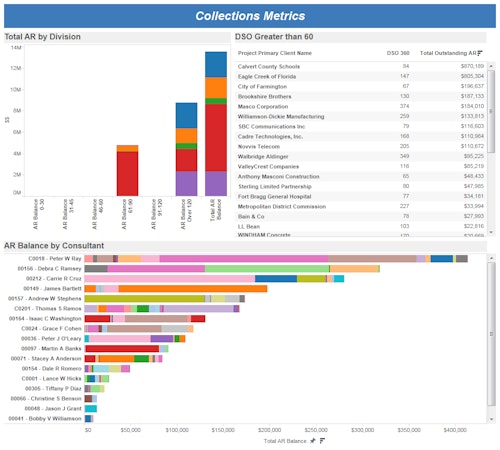Click the red AR Balance 61-90 bar

click(x=127, y=174)
